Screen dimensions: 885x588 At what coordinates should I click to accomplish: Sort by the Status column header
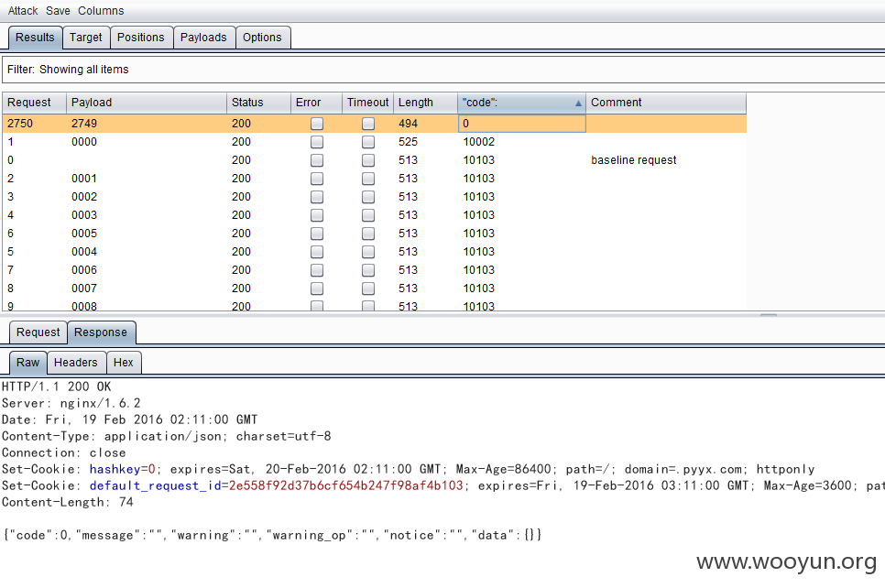[x=258, y=103]
